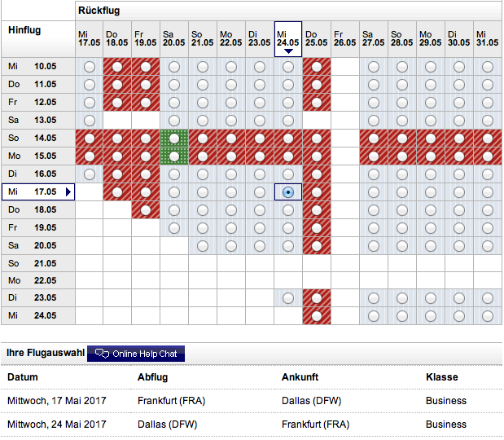This screenshot has height=440, width=504.
Task: Click the right arrow beside Mi 17.05 row
Action: [x=68, y=192]
